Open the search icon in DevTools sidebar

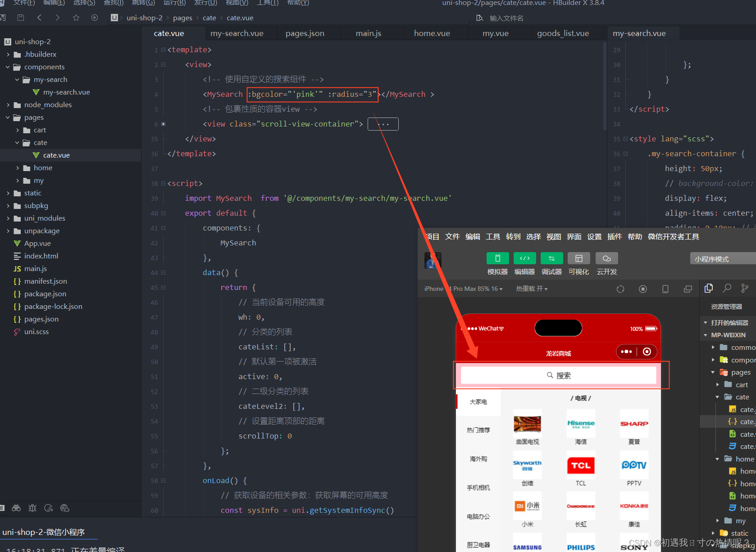(x=727, y=288)
